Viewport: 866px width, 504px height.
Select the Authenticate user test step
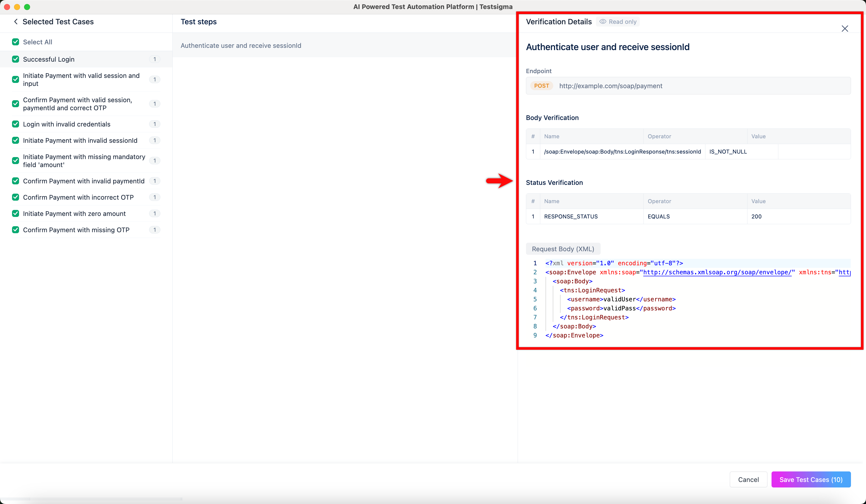click(241, 45)
